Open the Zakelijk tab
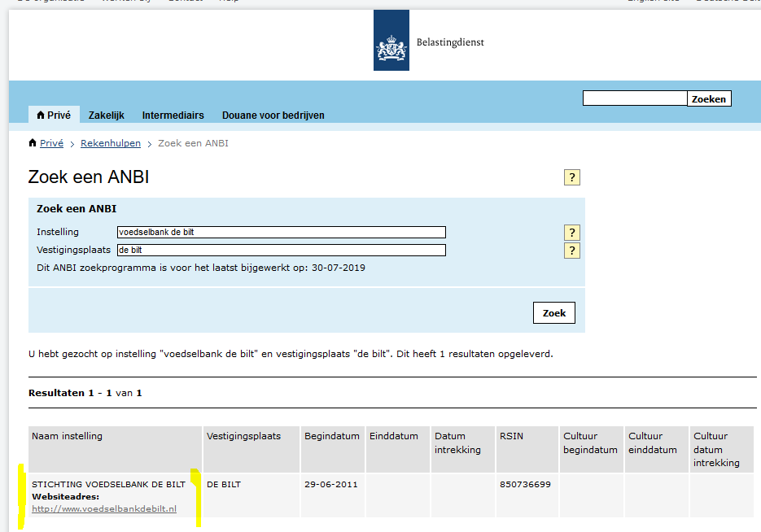761x532 pixels. 107,115
